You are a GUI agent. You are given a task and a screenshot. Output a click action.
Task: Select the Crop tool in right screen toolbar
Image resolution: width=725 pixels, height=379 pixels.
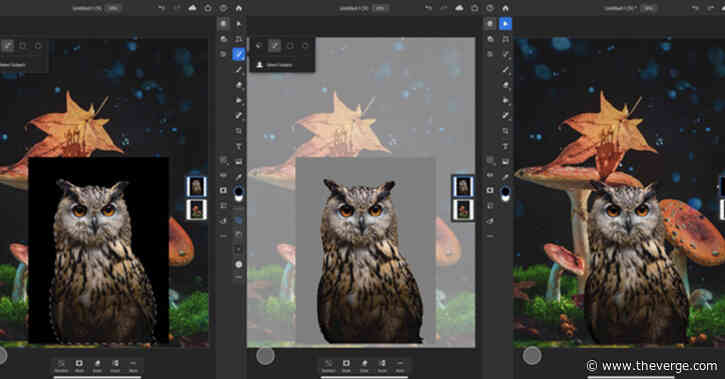click(506, 131)
